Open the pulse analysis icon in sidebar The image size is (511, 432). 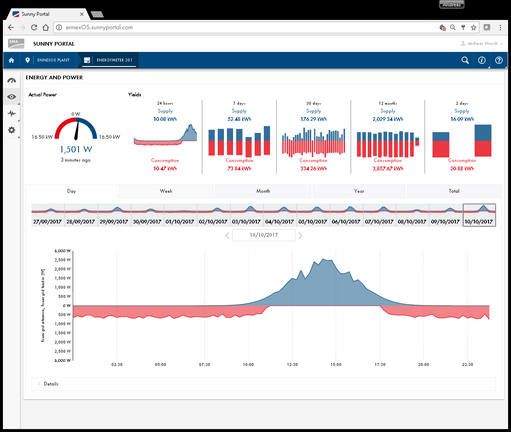point(12,114)
